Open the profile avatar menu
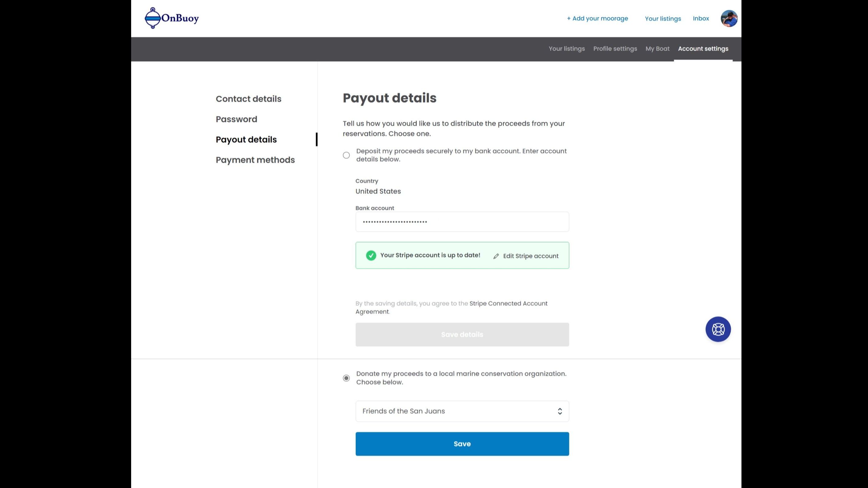Screen dimensions: 868x488 729,18
